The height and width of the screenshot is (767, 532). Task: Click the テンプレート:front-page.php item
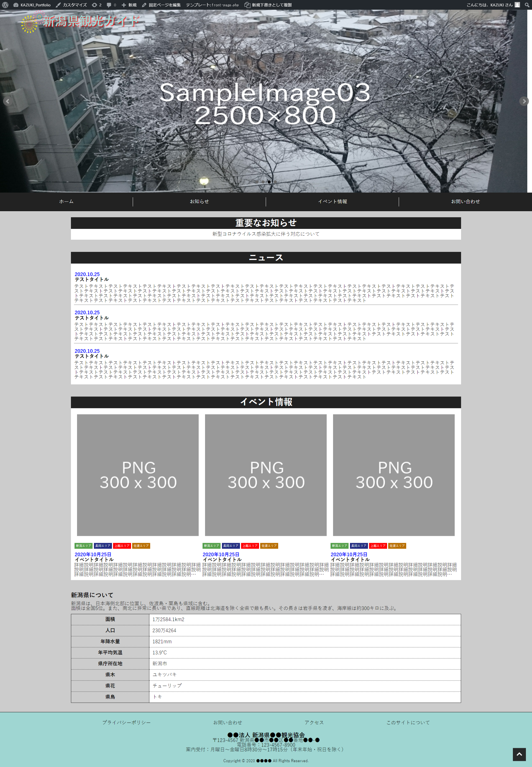212,5
